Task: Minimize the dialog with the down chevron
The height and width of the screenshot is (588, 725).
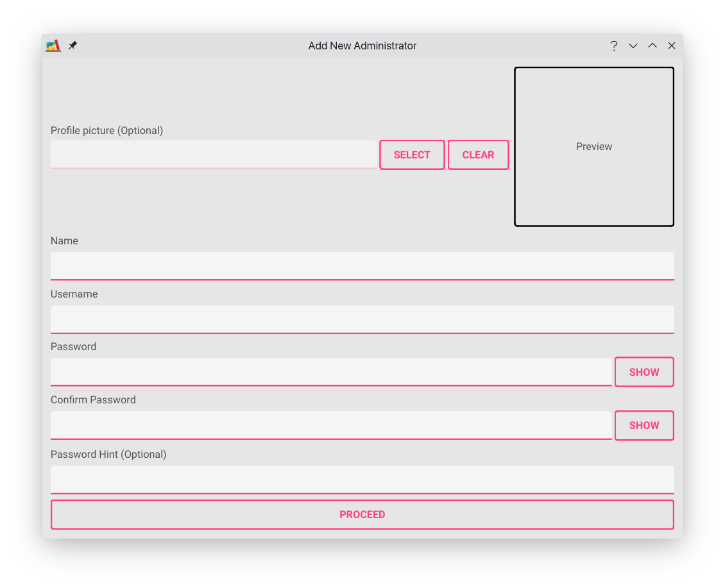Action: 633,46
